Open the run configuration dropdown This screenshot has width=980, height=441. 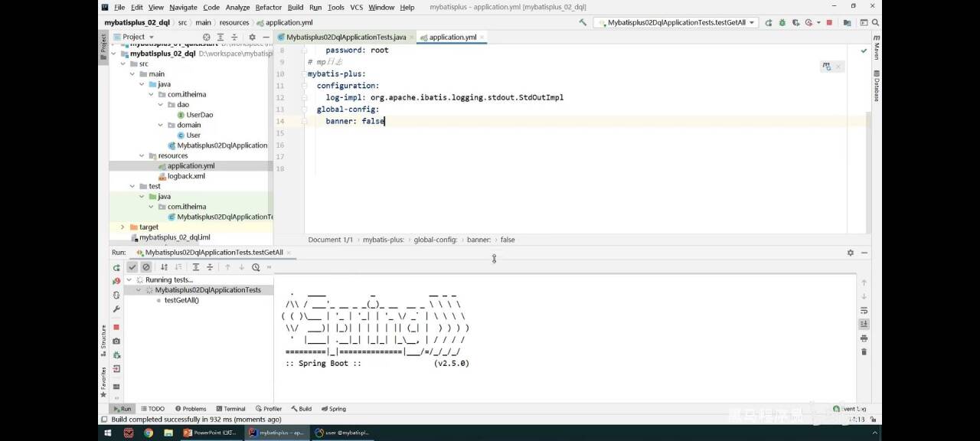(676, 23)
